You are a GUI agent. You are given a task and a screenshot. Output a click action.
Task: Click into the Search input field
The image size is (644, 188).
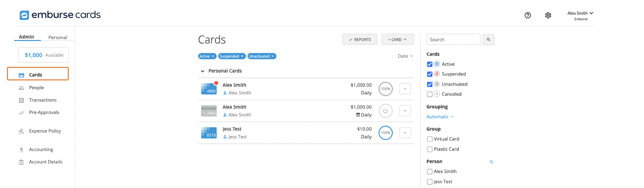[x=453, y=39]
